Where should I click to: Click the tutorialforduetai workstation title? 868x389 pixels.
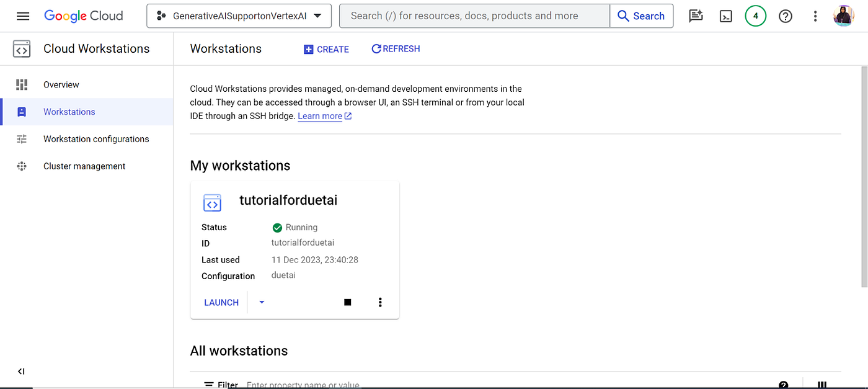[288, 200]
